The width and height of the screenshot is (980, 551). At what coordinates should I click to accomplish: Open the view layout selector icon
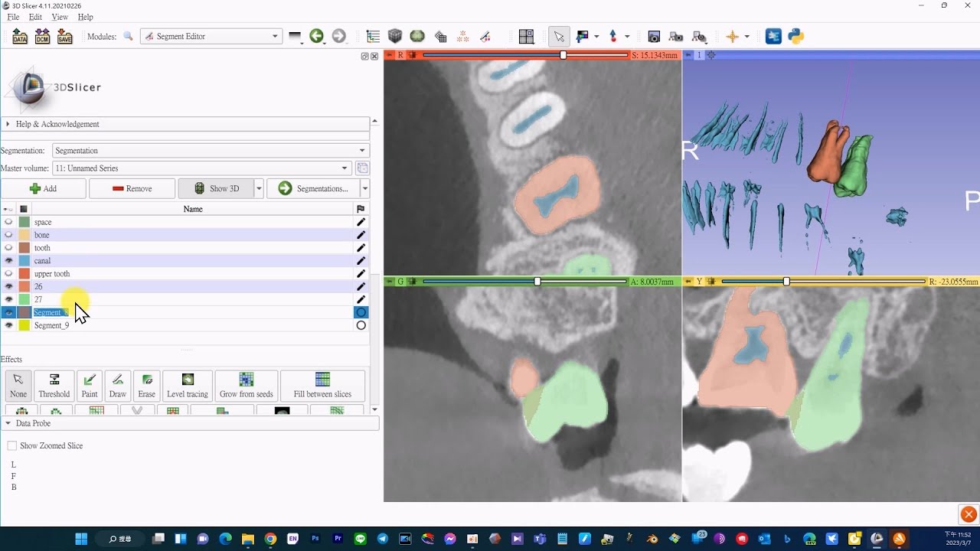pyautogui.click(x=526, y=36)
